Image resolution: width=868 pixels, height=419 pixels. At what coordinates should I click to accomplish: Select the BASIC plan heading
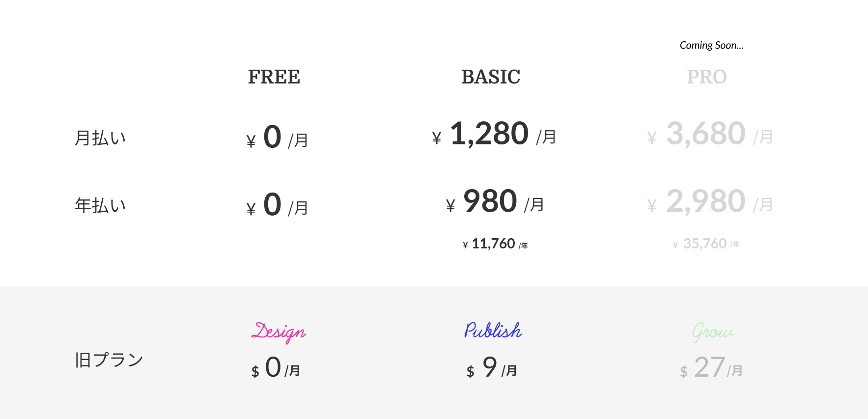pos(491,77)
